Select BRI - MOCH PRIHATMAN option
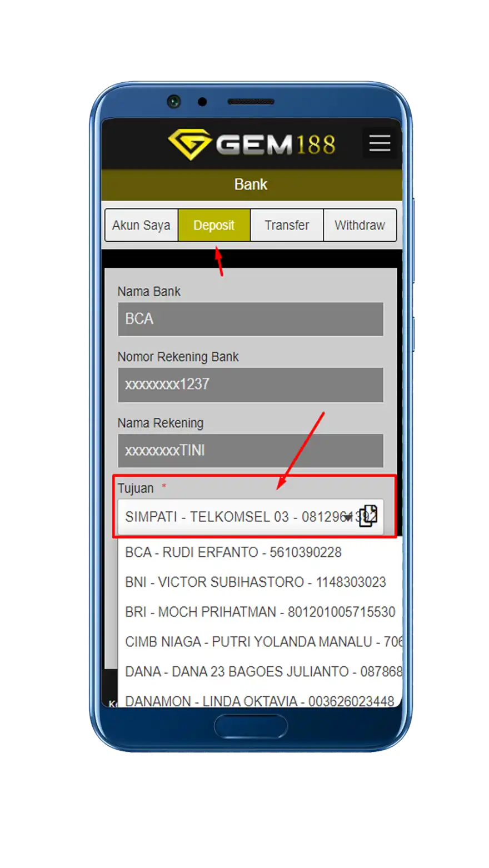 [260, 612]
